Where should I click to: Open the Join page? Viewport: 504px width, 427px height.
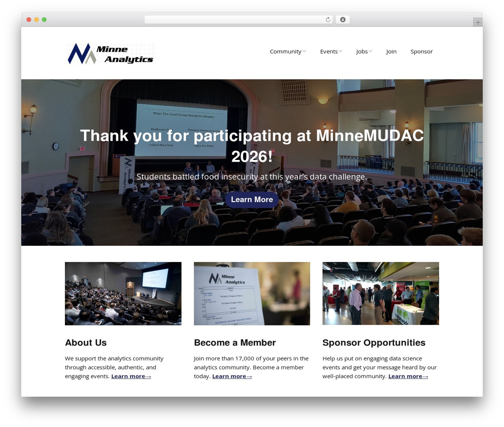pyautogui.click(x=391, y=52)
